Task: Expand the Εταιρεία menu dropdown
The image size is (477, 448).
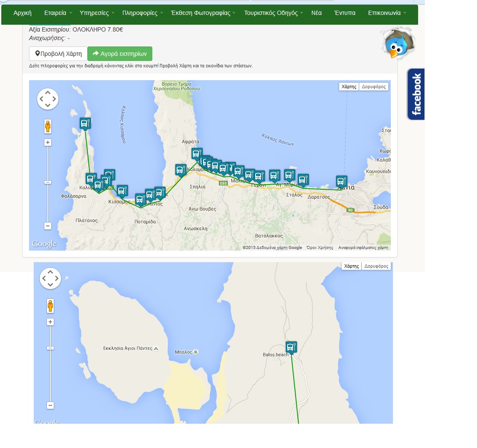Action: [58, 13]
